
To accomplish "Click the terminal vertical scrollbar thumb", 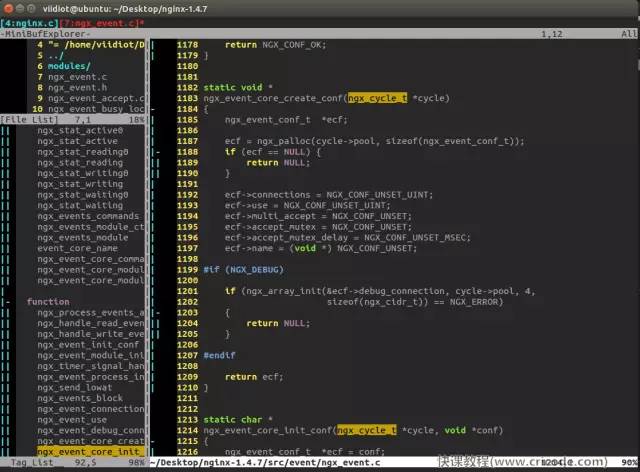I will pos(638,64).
